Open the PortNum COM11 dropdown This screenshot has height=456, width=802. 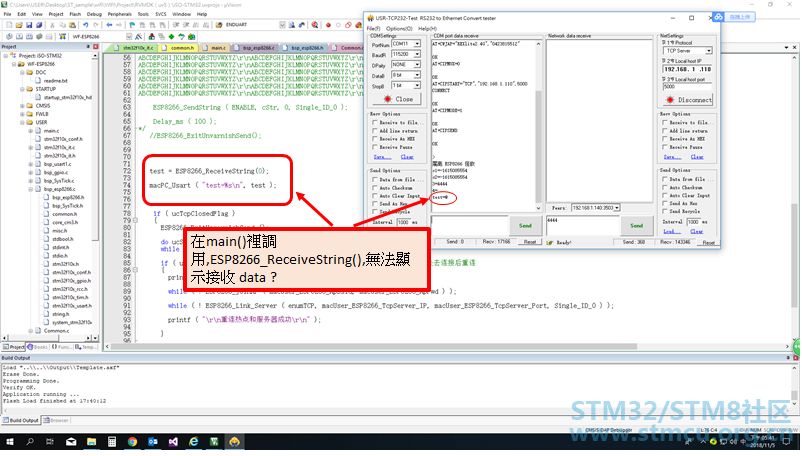tap(417, 44)
